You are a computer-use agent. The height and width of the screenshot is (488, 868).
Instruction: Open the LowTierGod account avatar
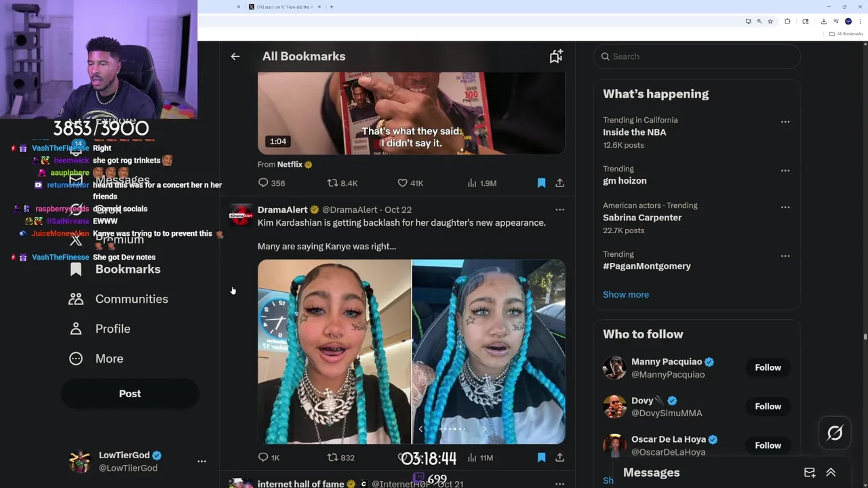80,462
